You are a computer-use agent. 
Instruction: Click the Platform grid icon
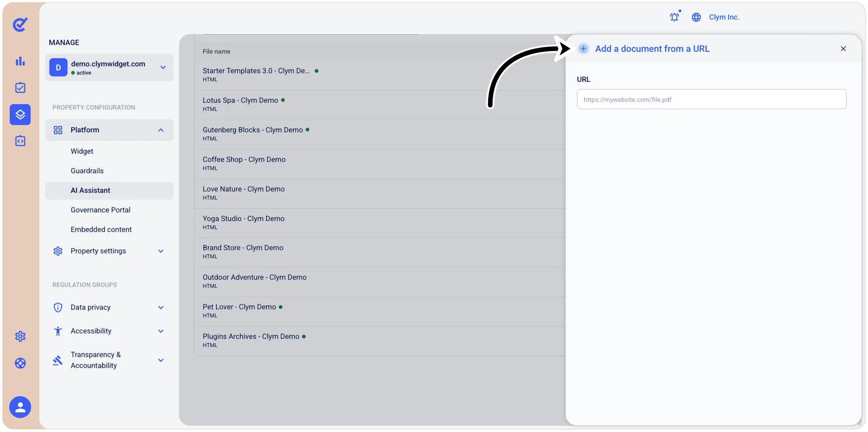coord(58,130)
